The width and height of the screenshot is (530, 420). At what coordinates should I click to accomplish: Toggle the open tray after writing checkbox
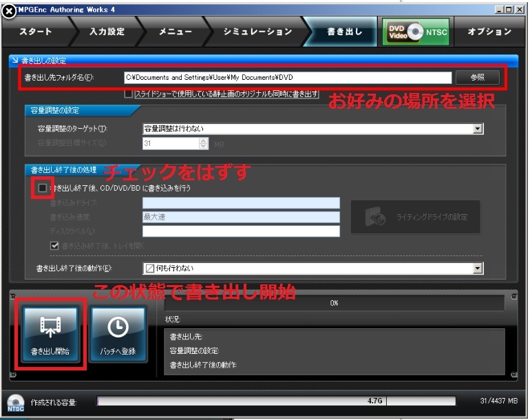click(x=54, y=246)
